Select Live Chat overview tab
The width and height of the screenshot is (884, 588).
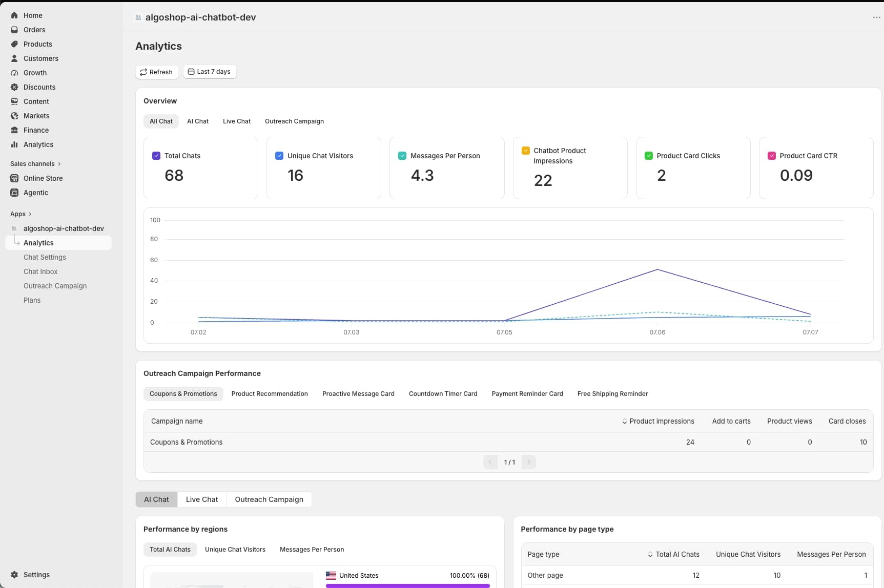237,121
